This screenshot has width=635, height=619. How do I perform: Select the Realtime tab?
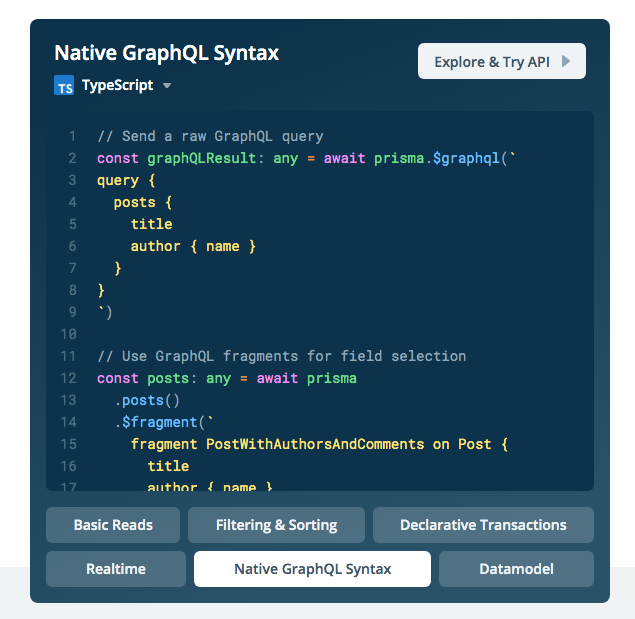tap(116, 569)
